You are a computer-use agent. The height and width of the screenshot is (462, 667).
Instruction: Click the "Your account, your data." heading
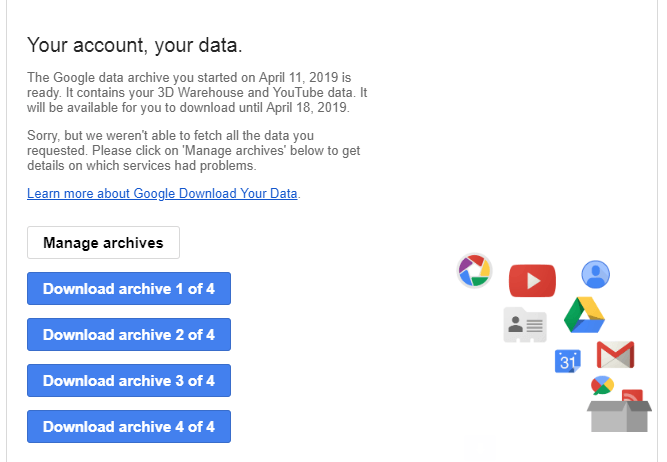(135, 45)
